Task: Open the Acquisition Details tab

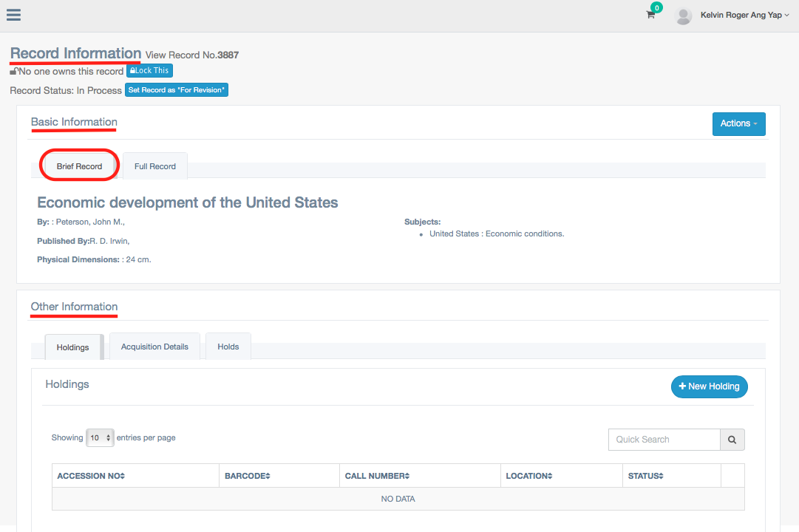Action: point(154,347)
